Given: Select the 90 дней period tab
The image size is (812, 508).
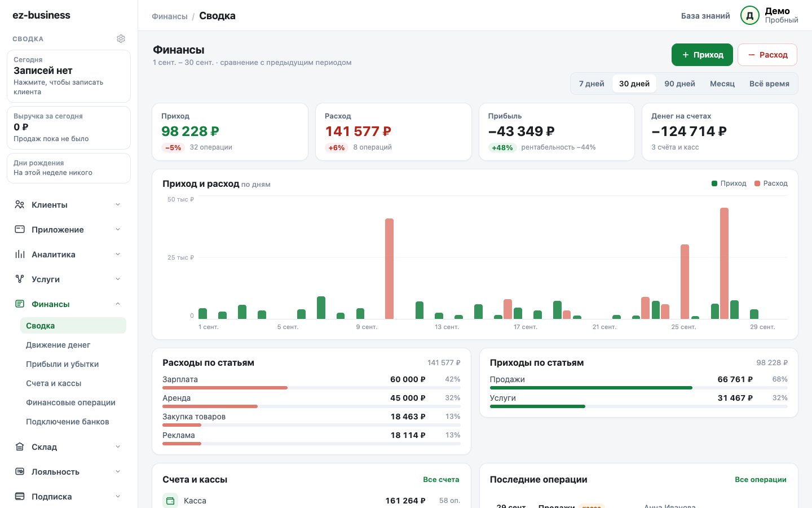Looking at the screenshot, I should pos(679,84).
